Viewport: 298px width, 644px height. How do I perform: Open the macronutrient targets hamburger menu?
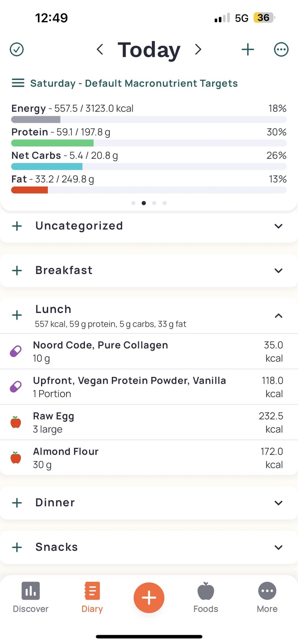pyautogui.click(x=18, y=83)
